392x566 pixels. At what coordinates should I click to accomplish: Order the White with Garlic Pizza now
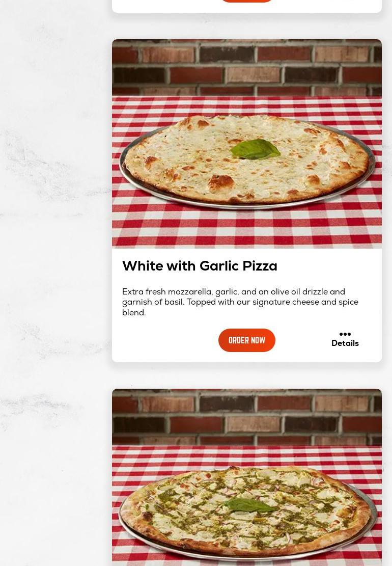coord(247,340)
